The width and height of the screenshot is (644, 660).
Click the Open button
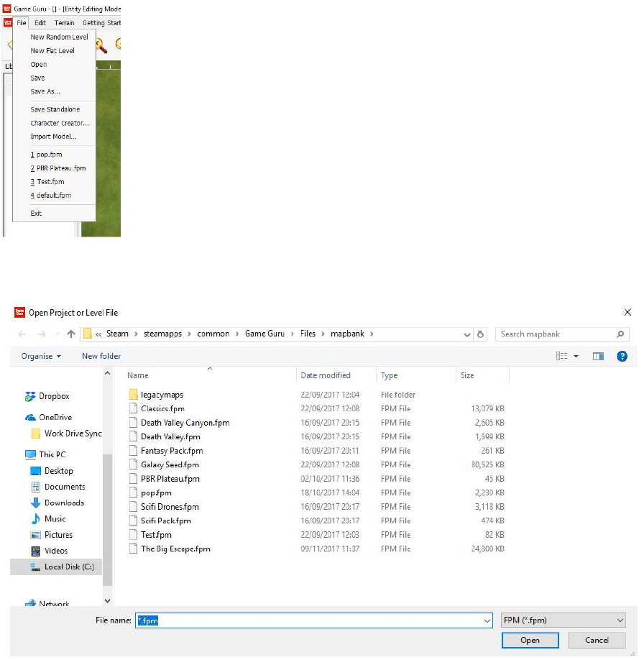(x=530, y=640)
